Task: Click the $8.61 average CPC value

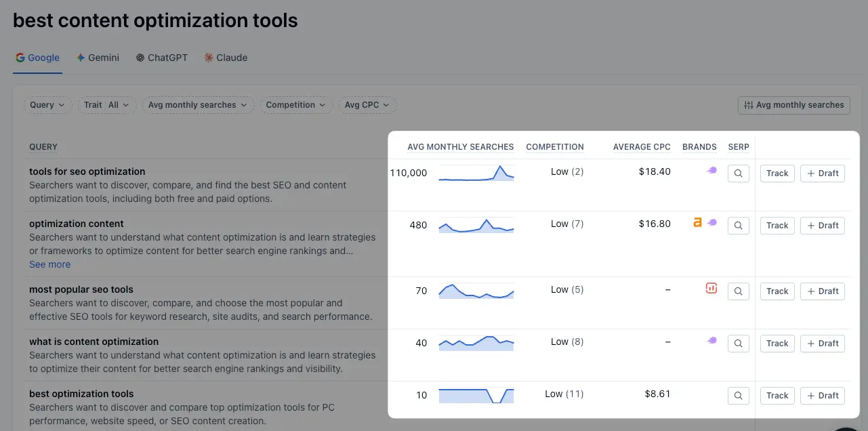Action: tap(657, 394)
